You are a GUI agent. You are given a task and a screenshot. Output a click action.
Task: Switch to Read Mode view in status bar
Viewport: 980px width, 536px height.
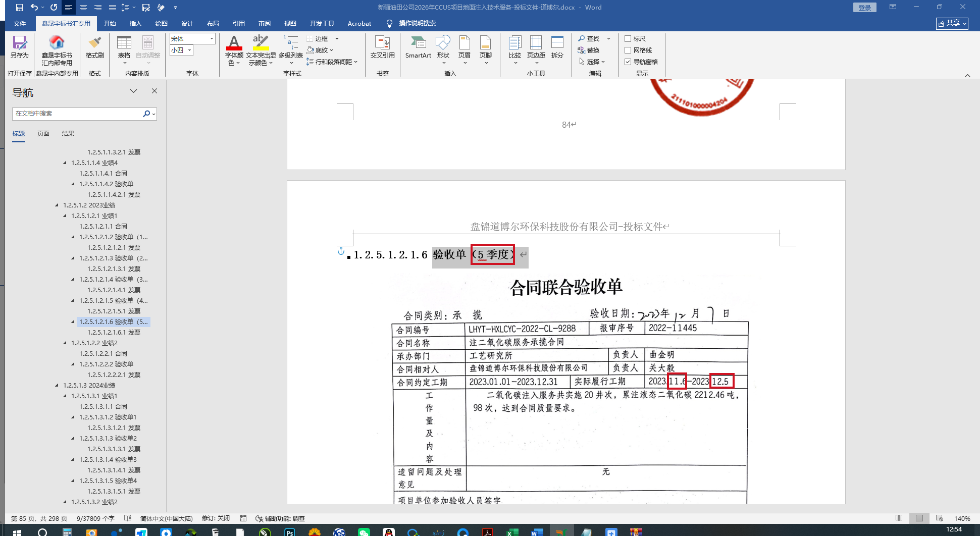899,518
